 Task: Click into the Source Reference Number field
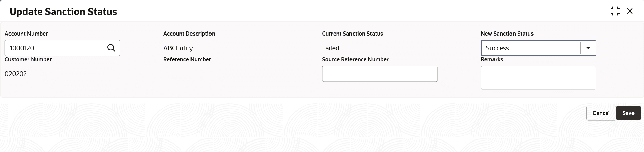coord(380,74)
